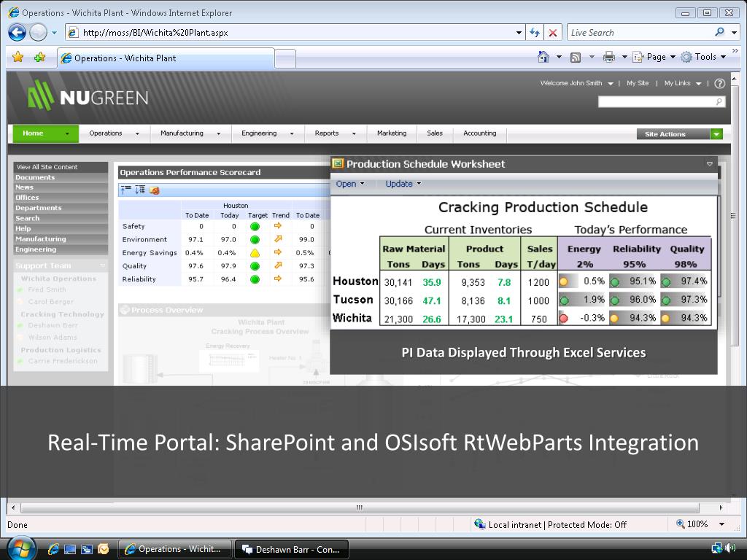Screen dimensions: 747x560
Task: Select the Excel icon on Production Schedule Worksheet
Action: click(338, 164)
